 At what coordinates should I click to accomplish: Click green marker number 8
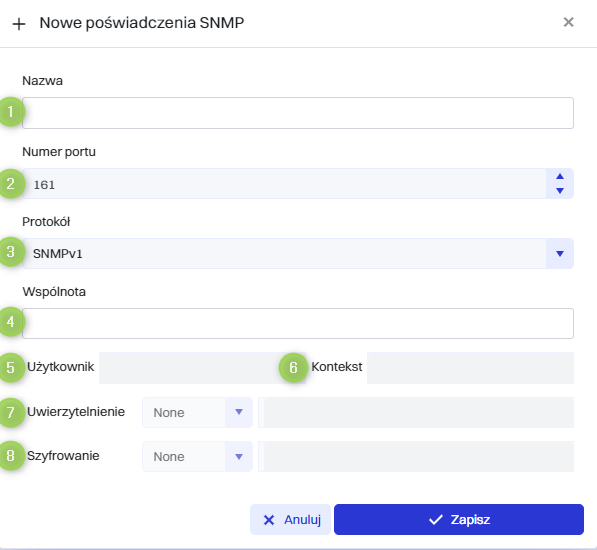pyautogui.click(x=11, y=456)
